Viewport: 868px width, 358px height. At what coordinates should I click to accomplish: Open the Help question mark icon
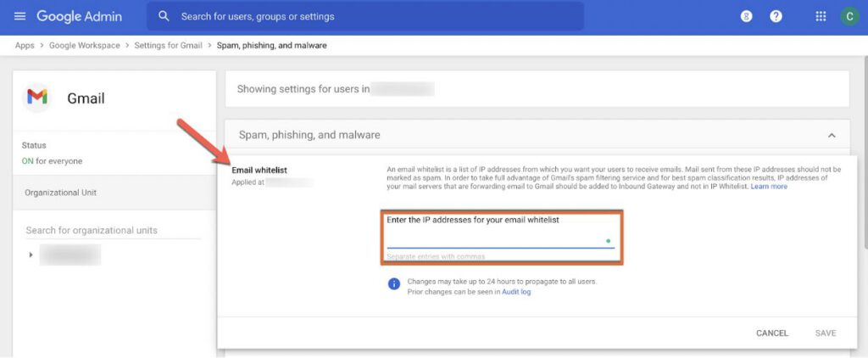point(776,16)
